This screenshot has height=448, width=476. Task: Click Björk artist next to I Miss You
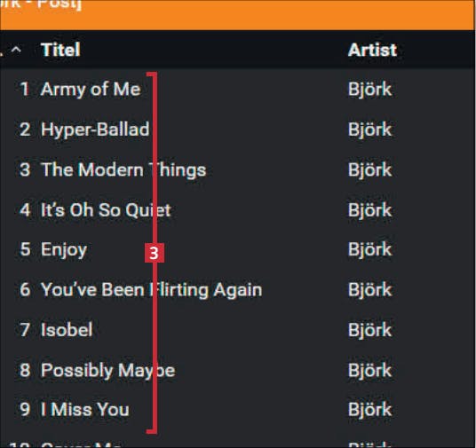(369, 410)
